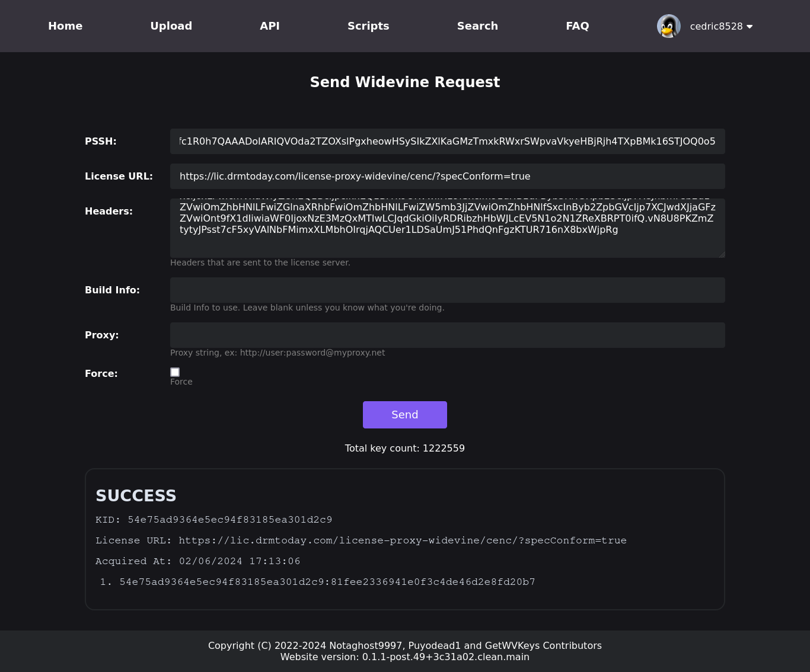Click the penguin user avatar icon
Image resolution: width=810 pixels, height=672 pixels.
(668, 26)
